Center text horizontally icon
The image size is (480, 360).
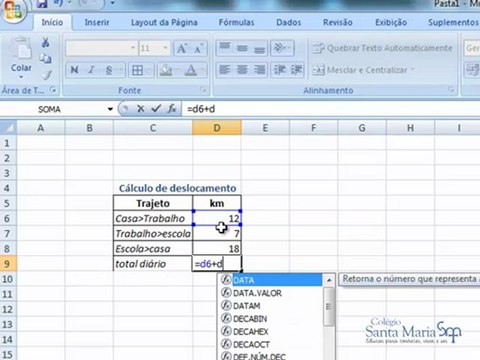pos(242,70)
